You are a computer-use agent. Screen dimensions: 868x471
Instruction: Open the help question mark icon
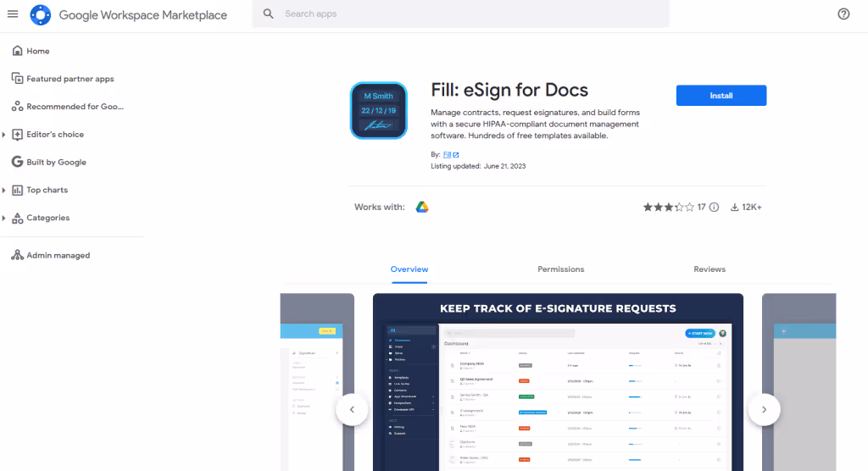[843, 14]
